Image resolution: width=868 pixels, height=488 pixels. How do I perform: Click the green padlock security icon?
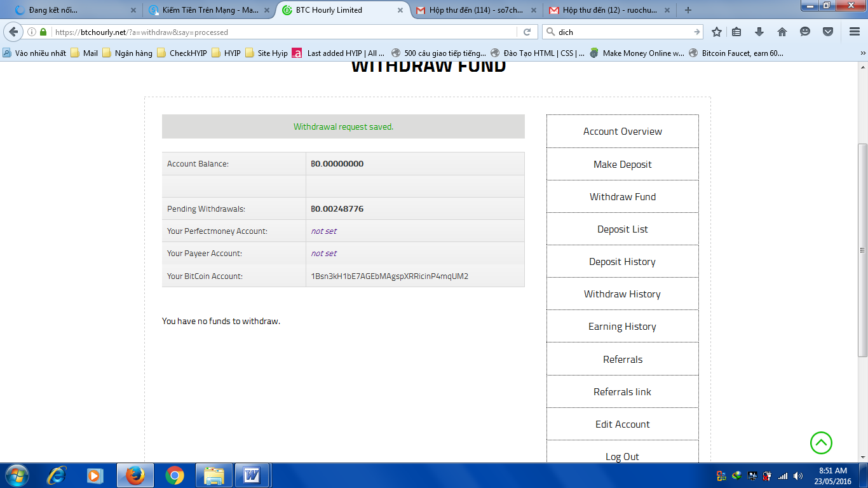43,32
